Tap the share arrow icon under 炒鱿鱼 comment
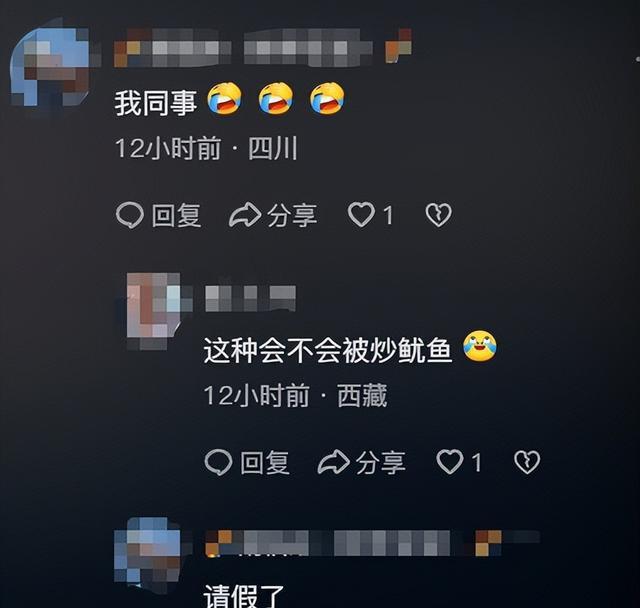Screen dimensions: 640x608 coord(333,462)
